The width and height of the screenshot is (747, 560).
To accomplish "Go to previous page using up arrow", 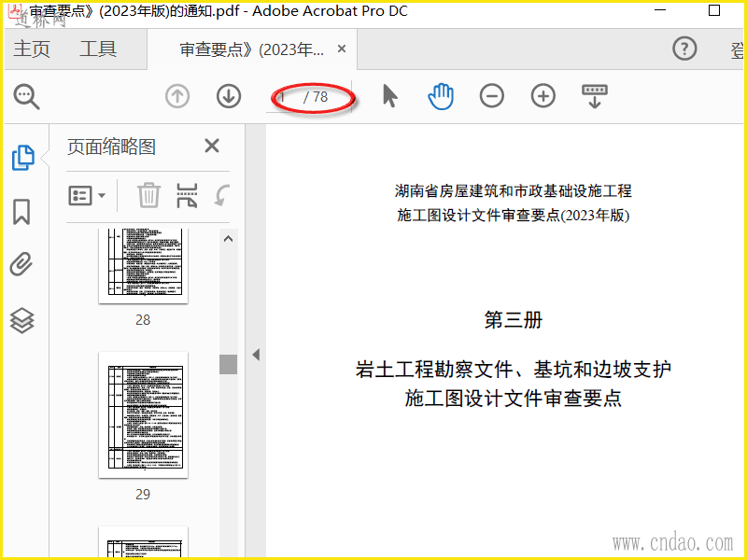I will pos(177,96).
